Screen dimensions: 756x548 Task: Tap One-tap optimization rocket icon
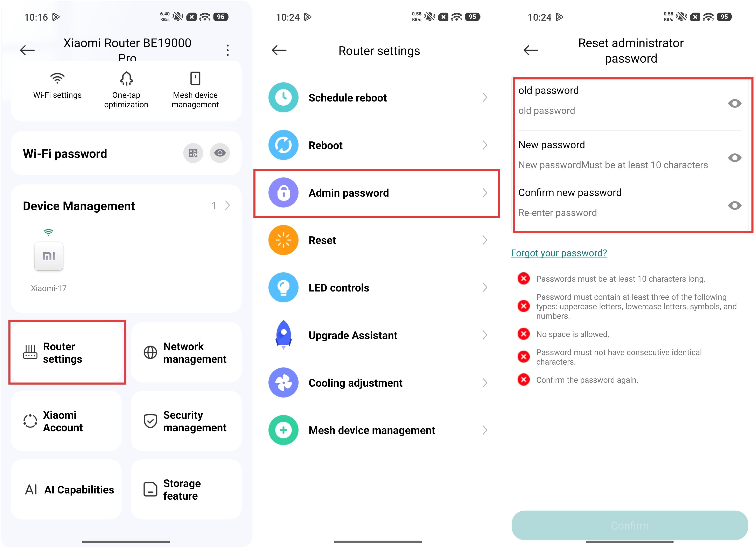126,78
